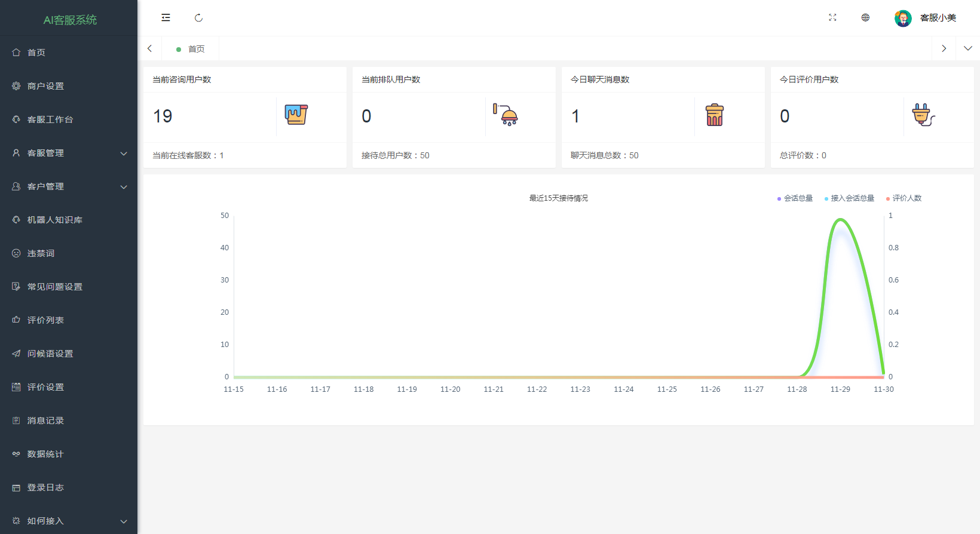Switch to the 首页 tab

[x=196, y=49]
